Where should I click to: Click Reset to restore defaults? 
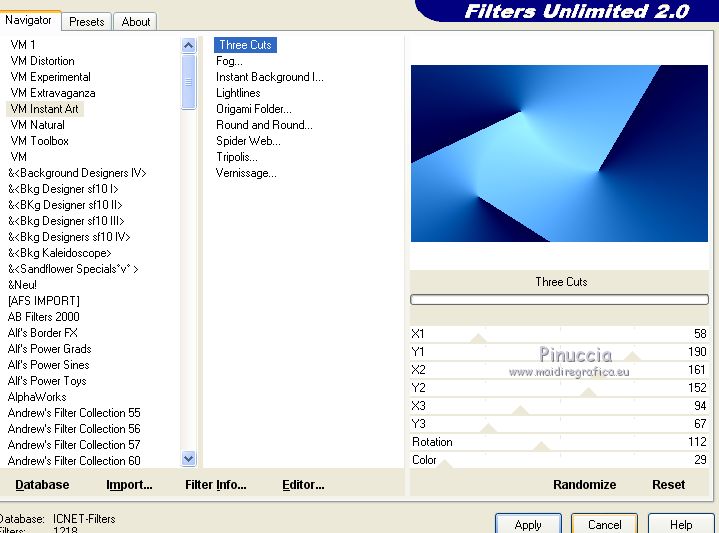click(668, 485)
